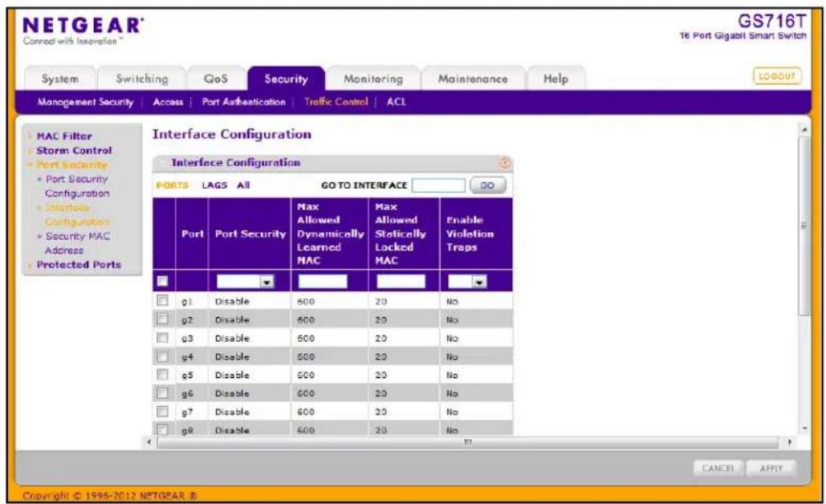Viewport: 826px width, 504px height.
Task: Click the vertical scrollbar down arrow
Action: coord(804,429)
